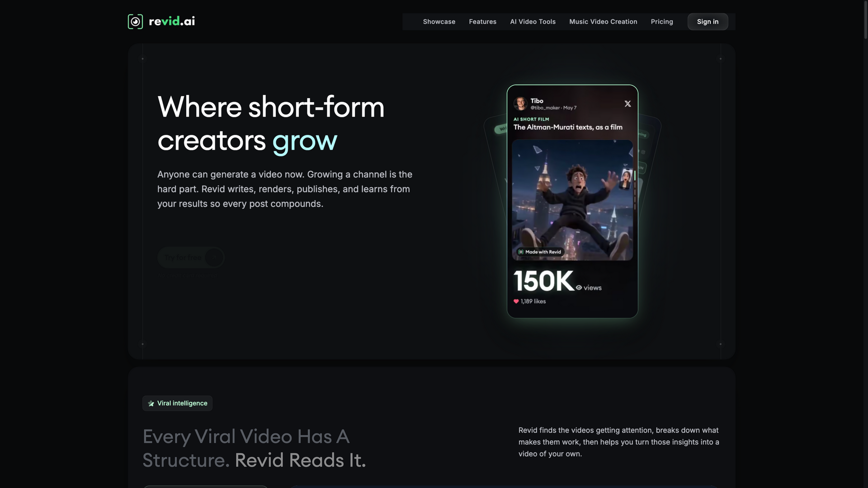Open AI Video Tools menu
868x488 pixels.
tap(533, 22)
